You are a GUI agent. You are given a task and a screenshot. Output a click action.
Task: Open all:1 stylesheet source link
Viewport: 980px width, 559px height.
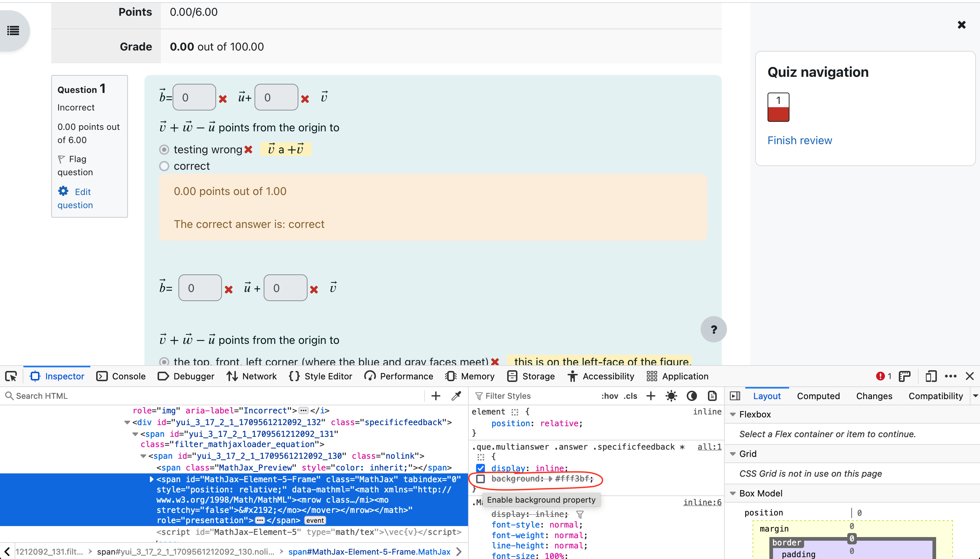click(709, 447)
